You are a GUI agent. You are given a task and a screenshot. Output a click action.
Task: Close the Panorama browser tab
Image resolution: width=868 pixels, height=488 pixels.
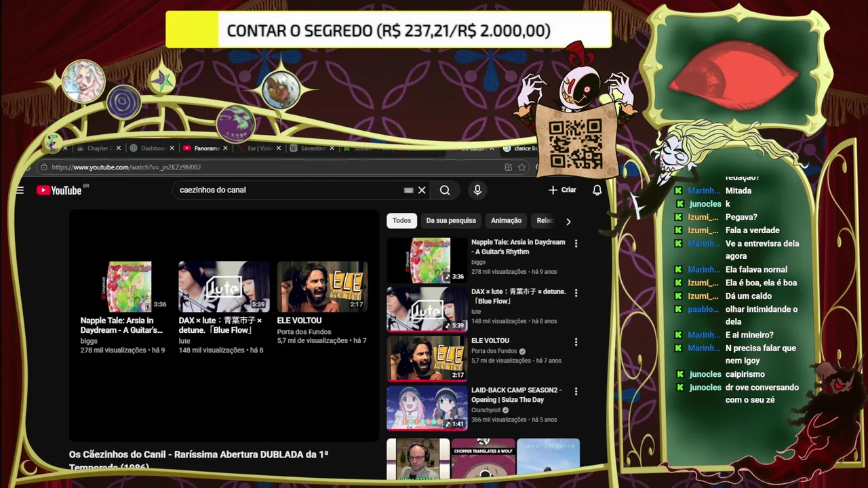click(225, 148)
